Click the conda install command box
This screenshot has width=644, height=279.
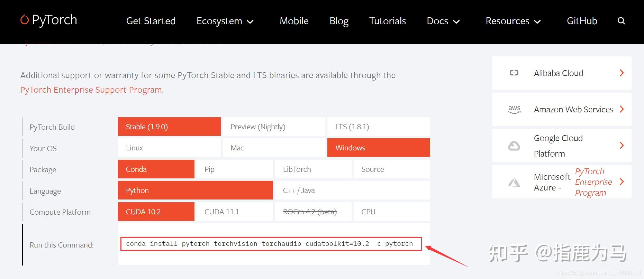click(271, 244)
